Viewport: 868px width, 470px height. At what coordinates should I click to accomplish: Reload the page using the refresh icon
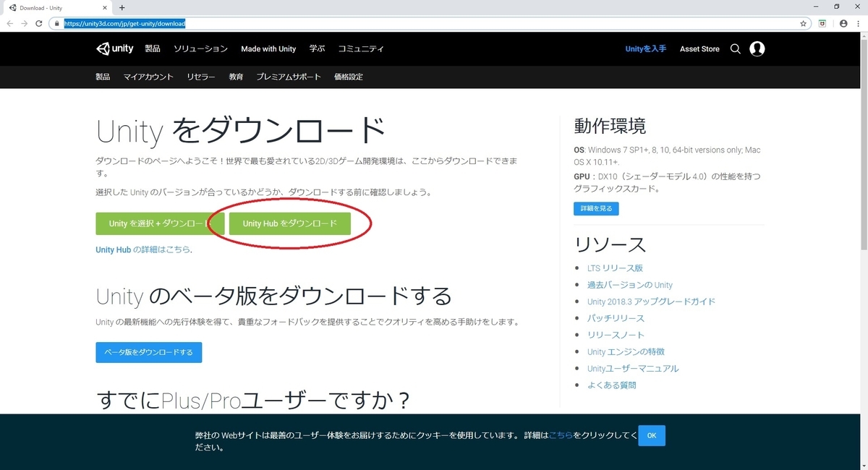(x=38, y=23)
